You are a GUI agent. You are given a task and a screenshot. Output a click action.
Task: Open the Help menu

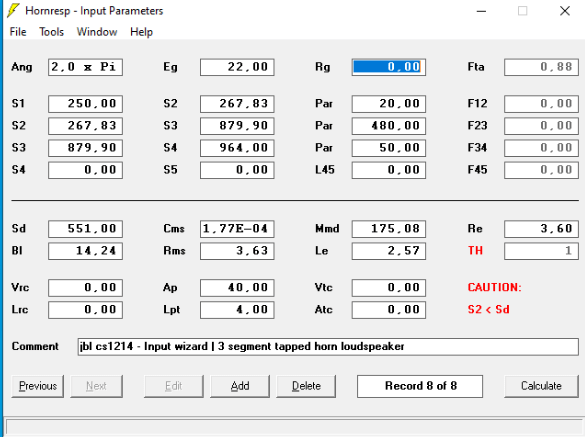click(141, 32)
